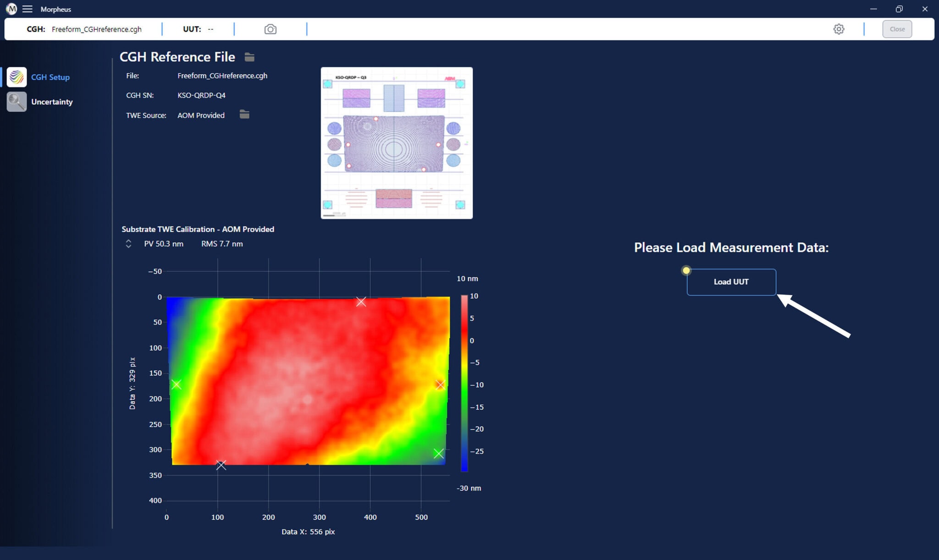Click the bottom-left X marker on map
Viewport: 939px width, 560px height.
coord(221,465)
